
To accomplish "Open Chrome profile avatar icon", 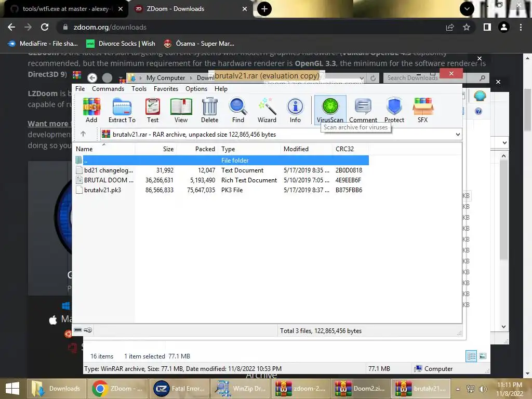I will 504,27.
